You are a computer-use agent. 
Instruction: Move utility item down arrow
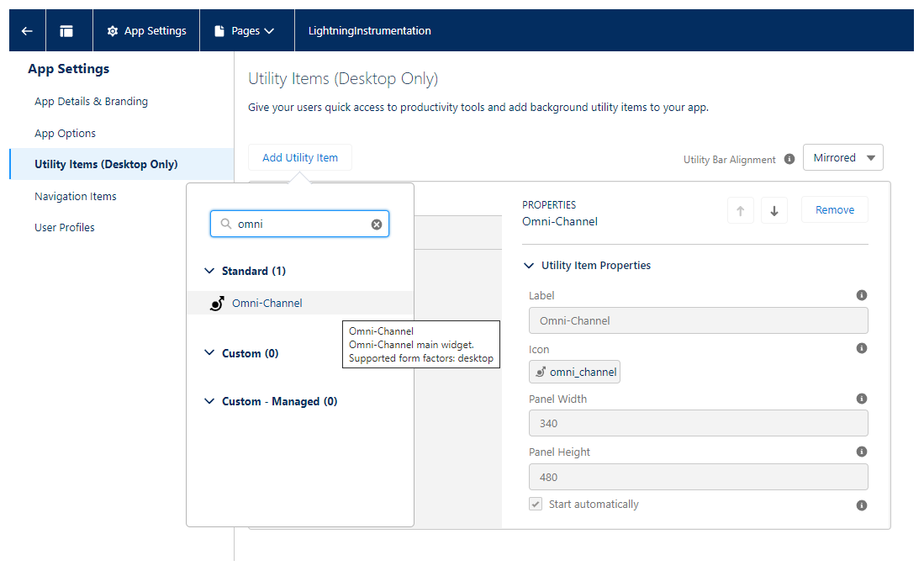[x=774, y=210]
